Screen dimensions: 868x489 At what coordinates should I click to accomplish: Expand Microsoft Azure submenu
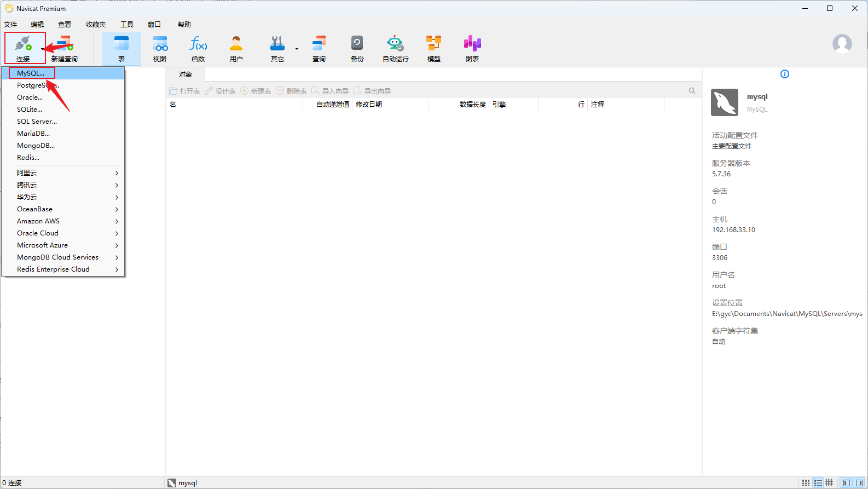(x=63, y=245)
